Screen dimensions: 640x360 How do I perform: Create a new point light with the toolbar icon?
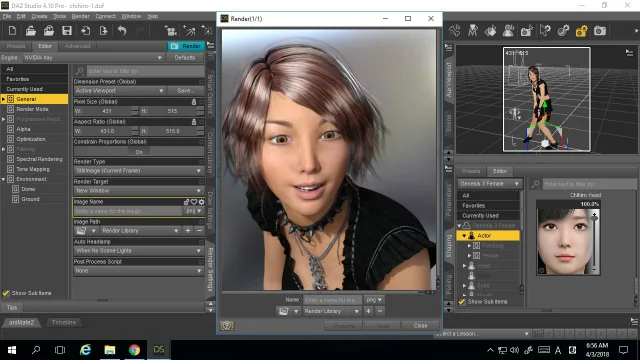click(x=207, y=31)
